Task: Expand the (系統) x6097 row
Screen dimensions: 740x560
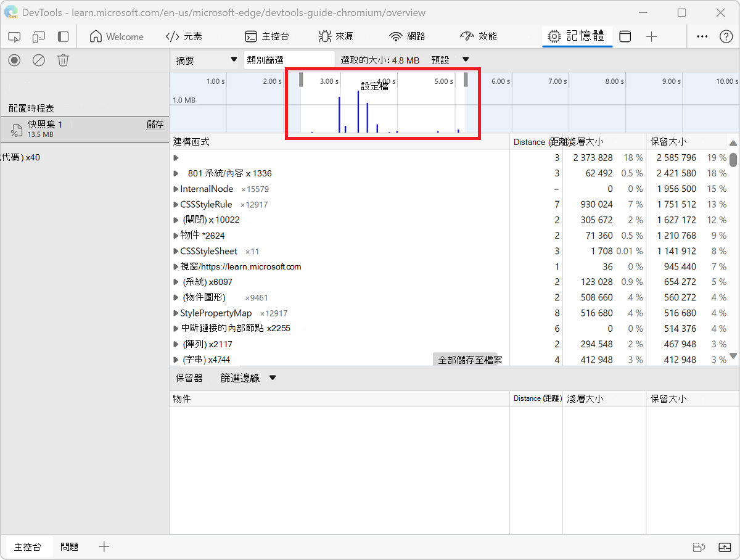Action: coord(176,282)
